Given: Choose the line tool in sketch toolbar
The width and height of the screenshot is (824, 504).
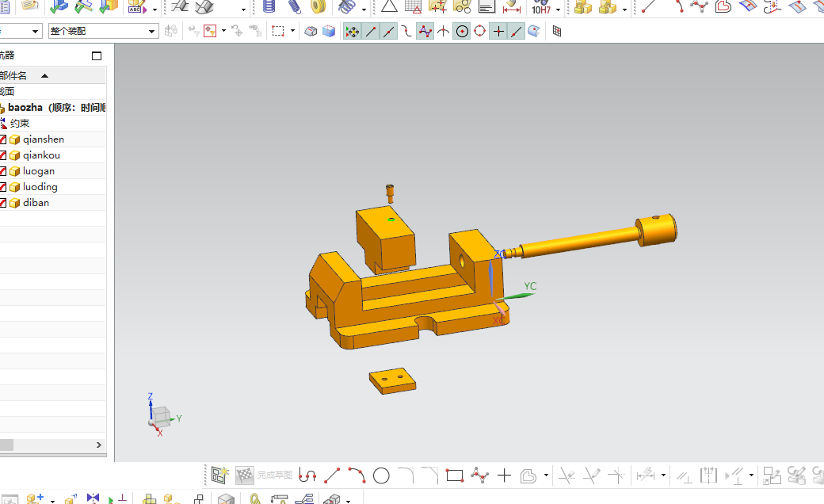Looking at the screenshot, I should tap(332, 475).
